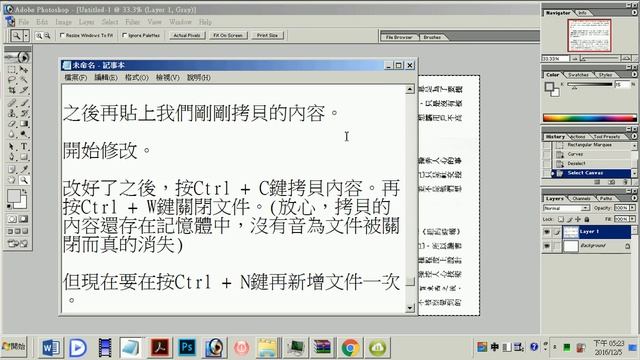Delete current state in History panel
Viewport: 640px width, 360px height.
(625, 182)
